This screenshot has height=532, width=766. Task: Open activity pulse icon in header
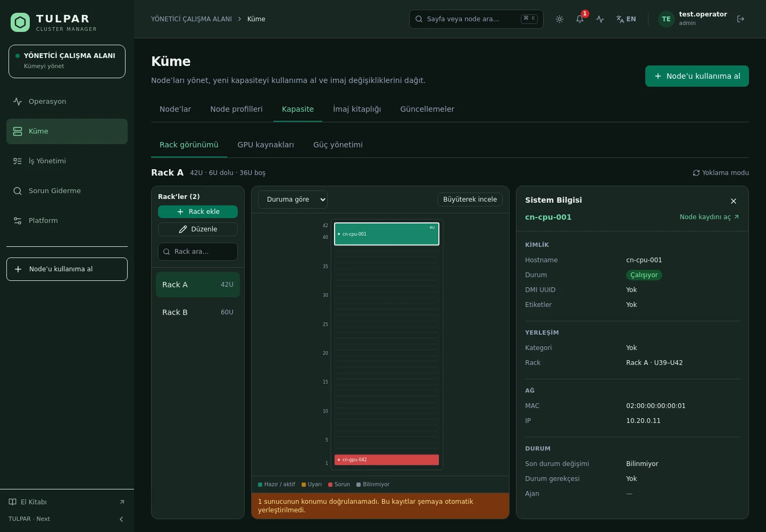pyautogui.click(x=600, y=19)
